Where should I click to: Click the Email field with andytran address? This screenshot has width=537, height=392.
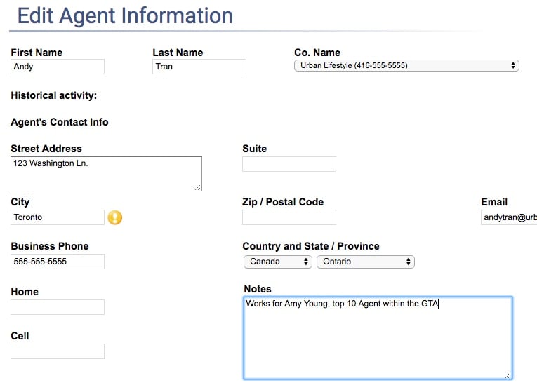point(509,217)
